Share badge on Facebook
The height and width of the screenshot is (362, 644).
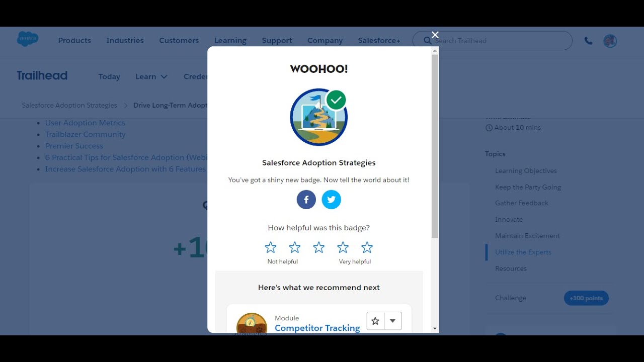(x=306, y=200)
